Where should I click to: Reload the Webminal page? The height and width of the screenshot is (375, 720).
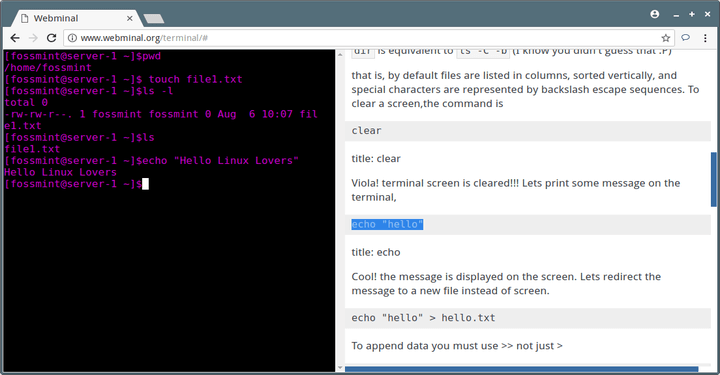click(x=51, y=38)
